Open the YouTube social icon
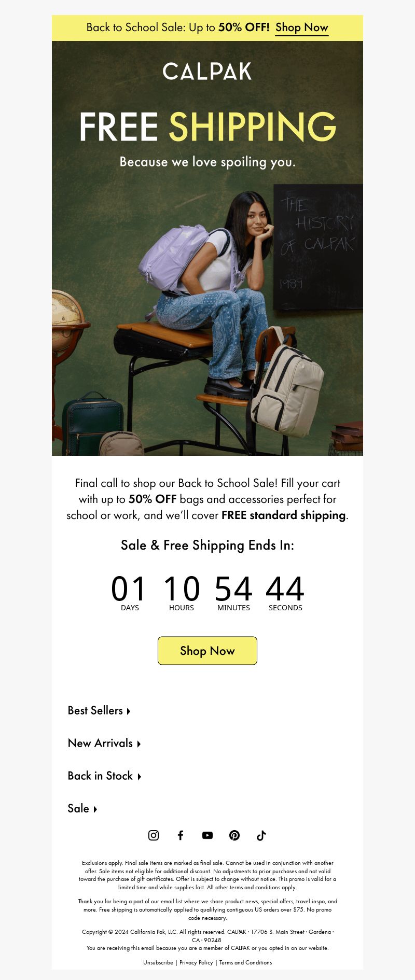 tap(208, 835)
